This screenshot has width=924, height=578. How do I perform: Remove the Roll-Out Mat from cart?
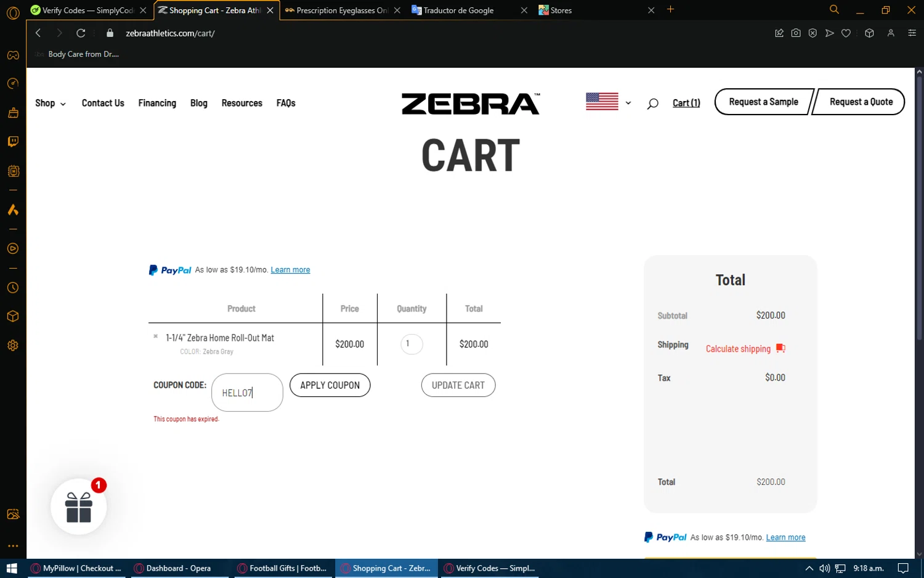coord(156,336)
